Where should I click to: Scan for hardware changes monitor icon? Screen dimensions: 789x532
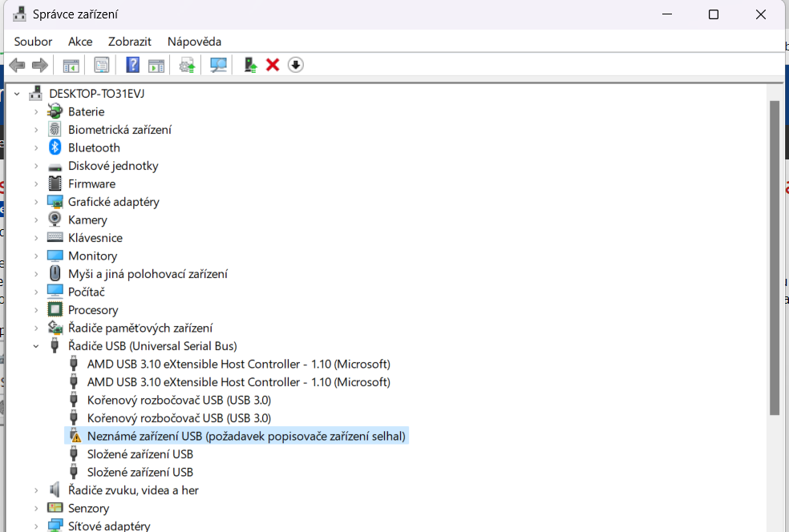[218, 65]
